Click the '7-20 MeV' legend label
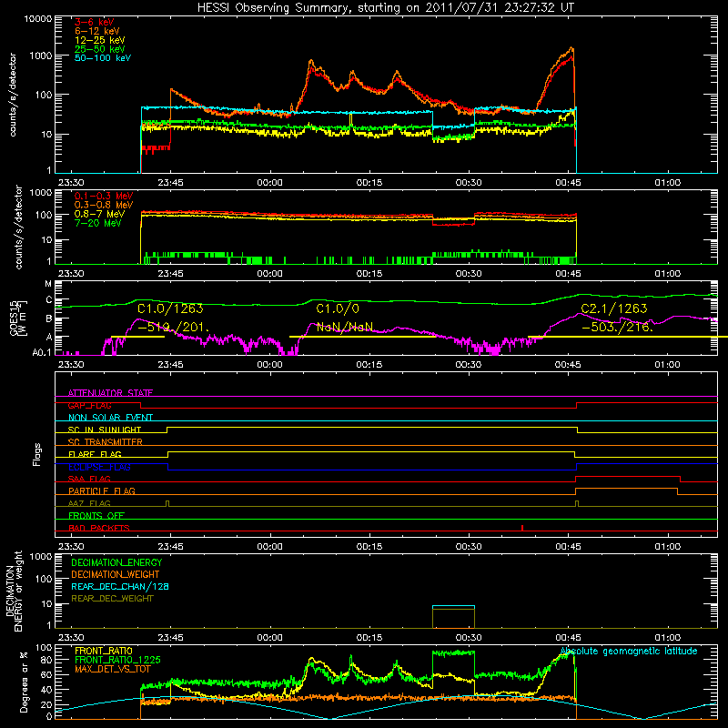The height and width of the screenshot is (728, 728). [98, 223]
